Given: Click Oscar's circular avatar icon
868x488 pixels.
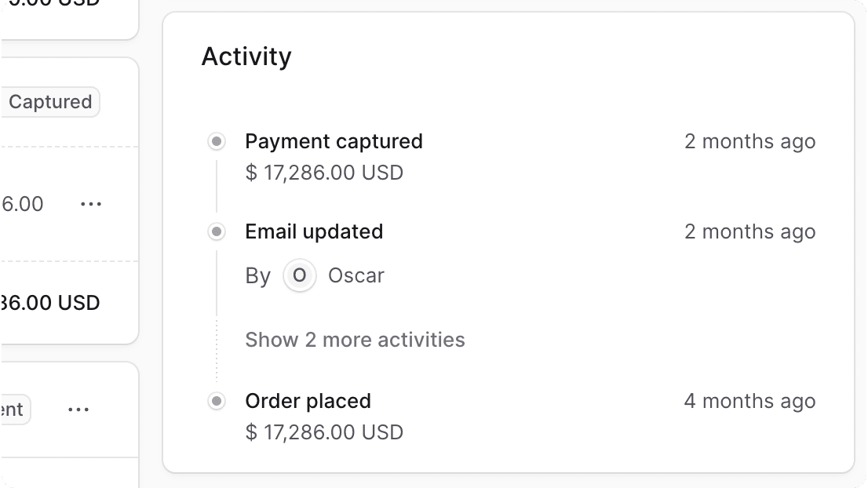Looking at the screenshot, I should click(x=299, y=275).
